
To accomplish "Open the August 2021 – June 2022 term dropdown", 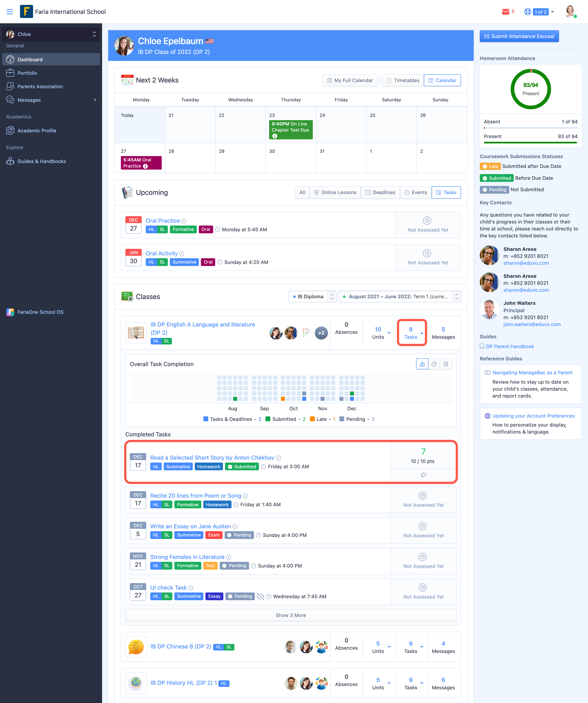I will pos(400,297).
